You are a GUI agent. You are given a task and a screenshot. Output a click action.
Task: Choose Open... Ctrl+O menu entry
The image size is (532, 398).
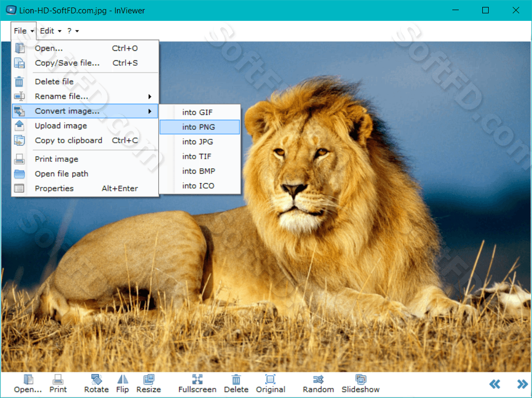click(85, 48)
